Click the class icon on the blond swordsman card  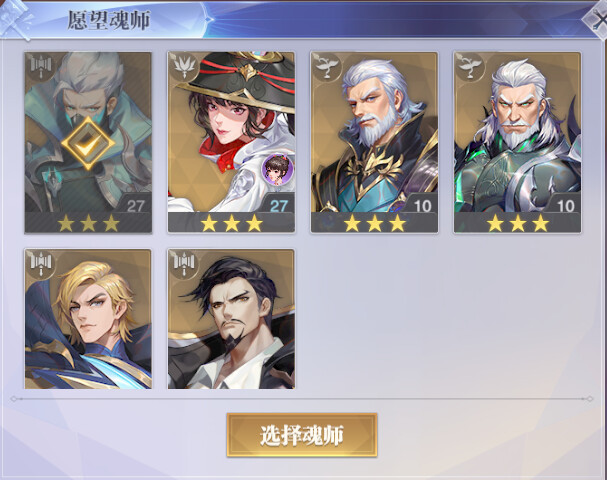[x=41, y=264]
